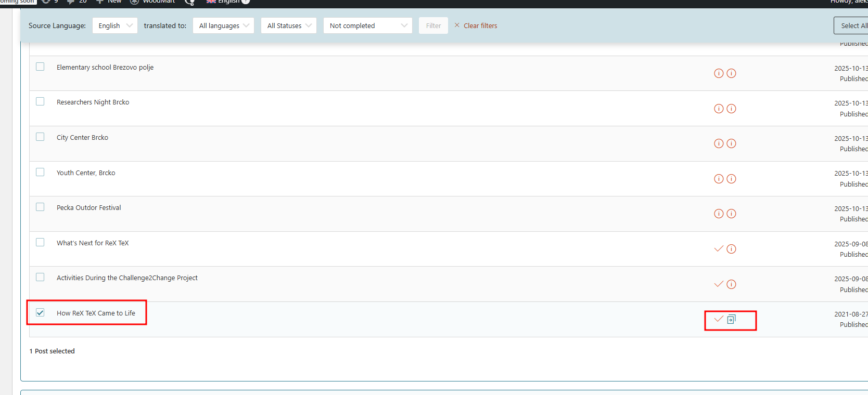The width and height of the screenshot is (868, 395).
Task: Click duplicate icon for How ReX TeX Came to Life
Action: point(731,319)
